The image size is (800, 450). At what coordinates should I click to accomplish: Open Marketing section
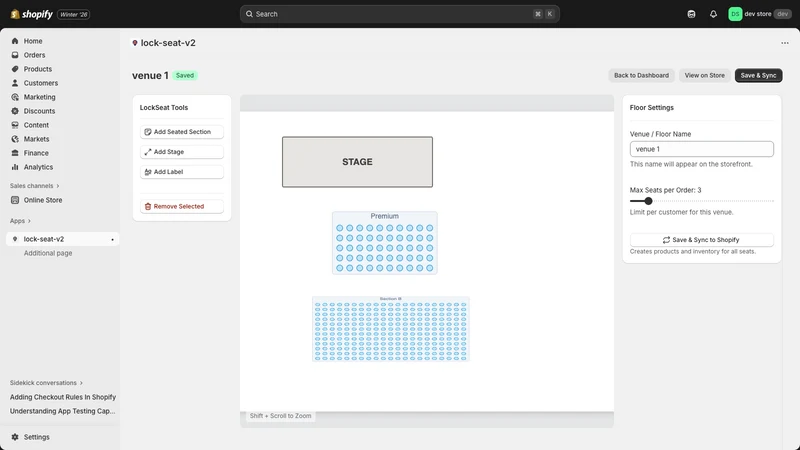click(x=39, y=97)
